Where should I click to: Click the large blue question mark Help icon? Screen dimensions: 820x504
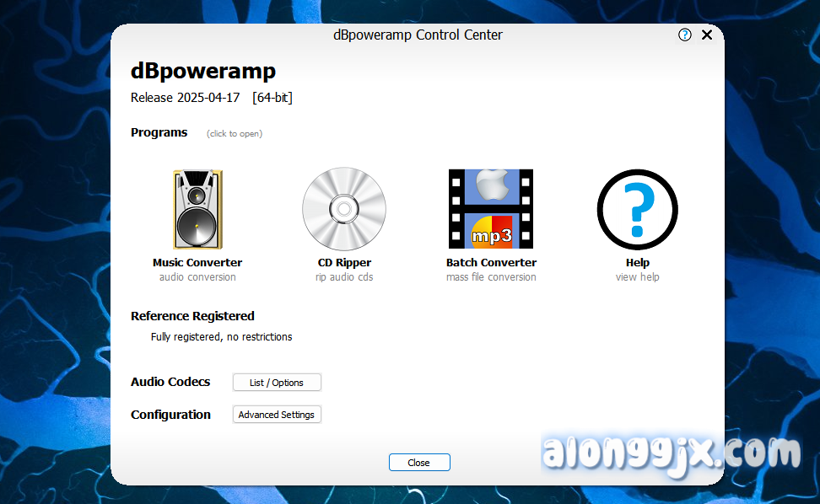point(637,209)
